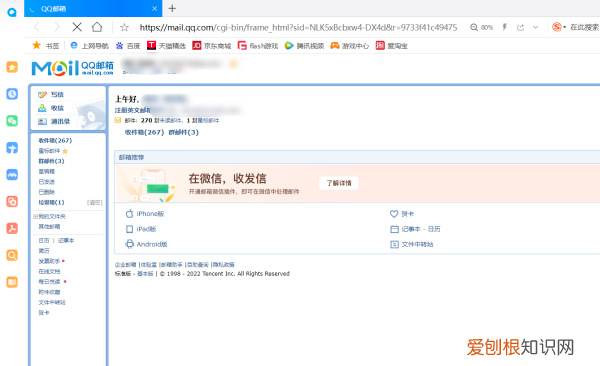Click the star next to 星标邮件
This screenshot has height=366, width=600.
(65, 151)
